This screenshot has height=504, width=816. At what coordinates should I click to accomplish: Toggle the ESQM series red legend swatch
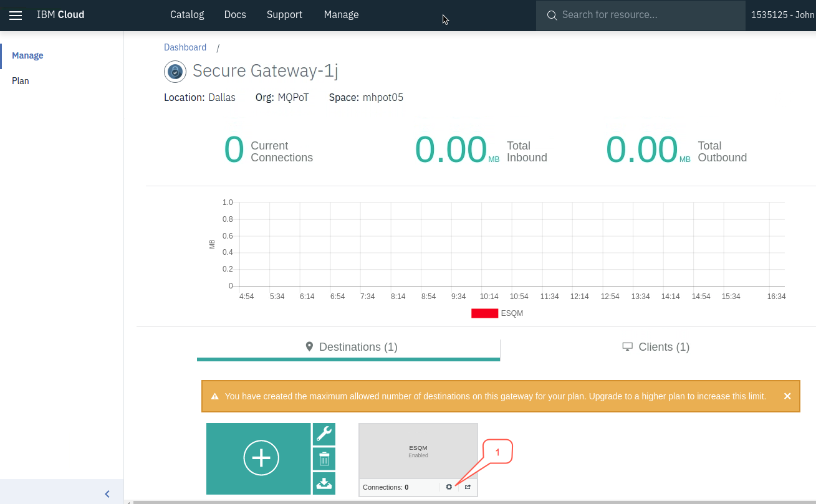[485, 313]
